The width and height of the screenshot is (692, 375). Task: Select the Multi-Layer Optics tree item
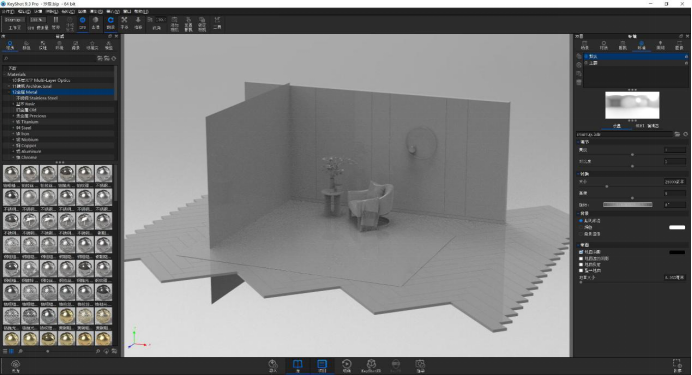pos(41,80)
